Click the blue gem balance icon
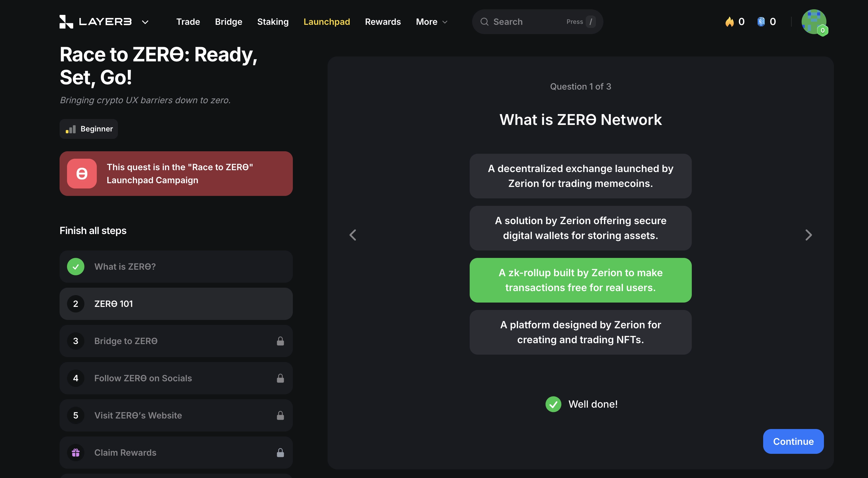The width and height of the screenshot is (868, 478). point(761,21)
